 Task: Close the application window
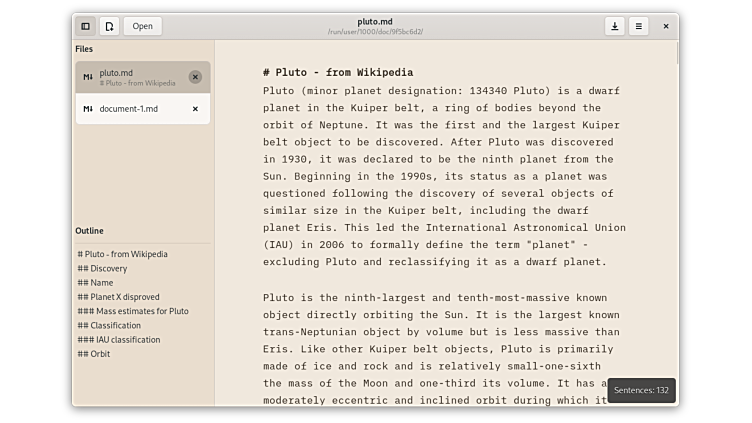pos(666,26)
